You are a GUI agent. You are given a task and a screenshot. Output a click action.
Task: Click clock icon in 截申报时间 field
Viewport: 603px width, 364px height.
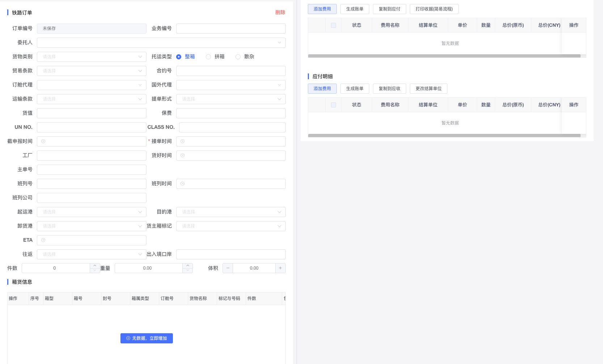[43, 141]
